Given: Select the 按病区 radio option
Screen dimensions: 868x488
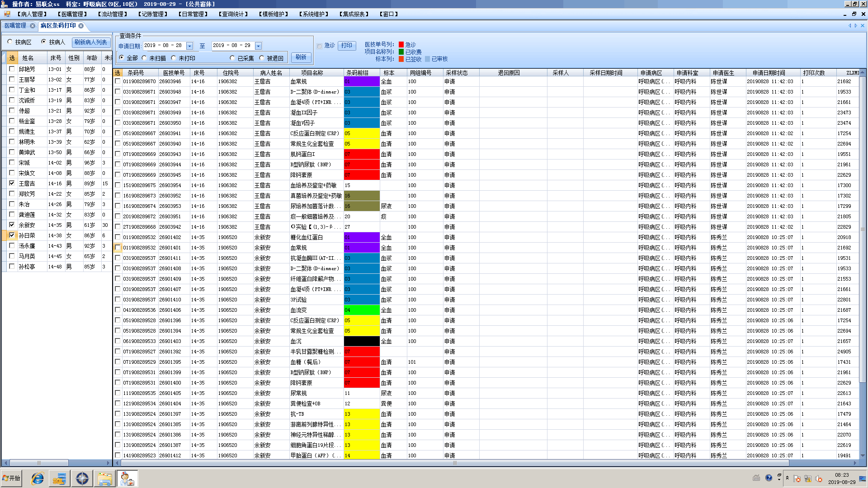Looking at the screenshot, I should click(10, 42).
